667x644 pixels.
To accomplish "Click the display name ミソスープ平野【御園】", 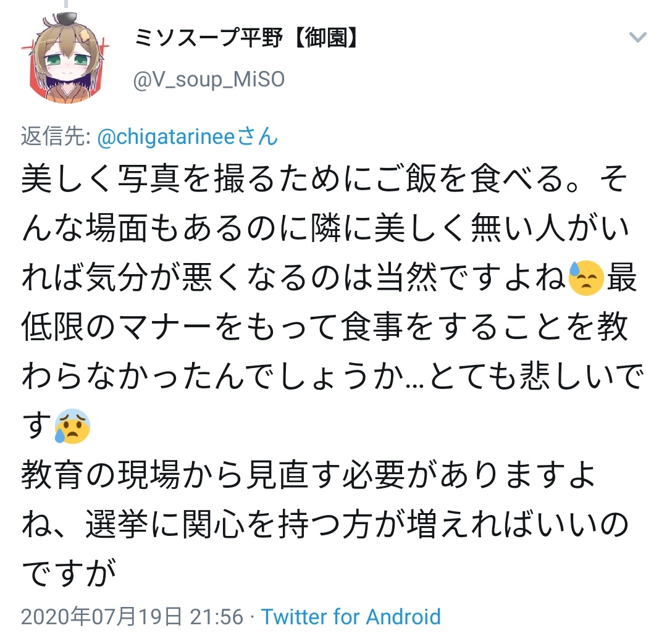I will 246,38.
